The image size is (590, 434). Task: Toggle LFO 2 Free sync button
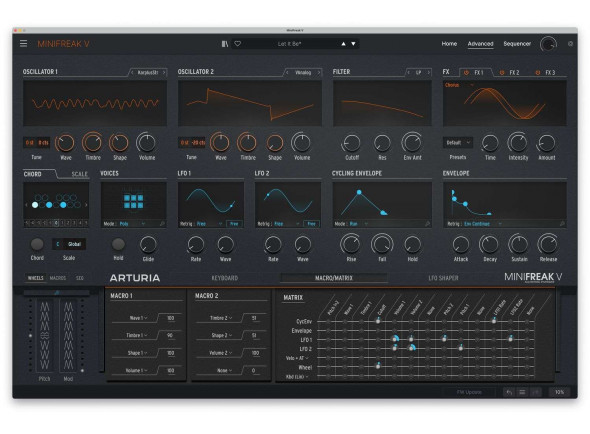(x=312, y=224)
